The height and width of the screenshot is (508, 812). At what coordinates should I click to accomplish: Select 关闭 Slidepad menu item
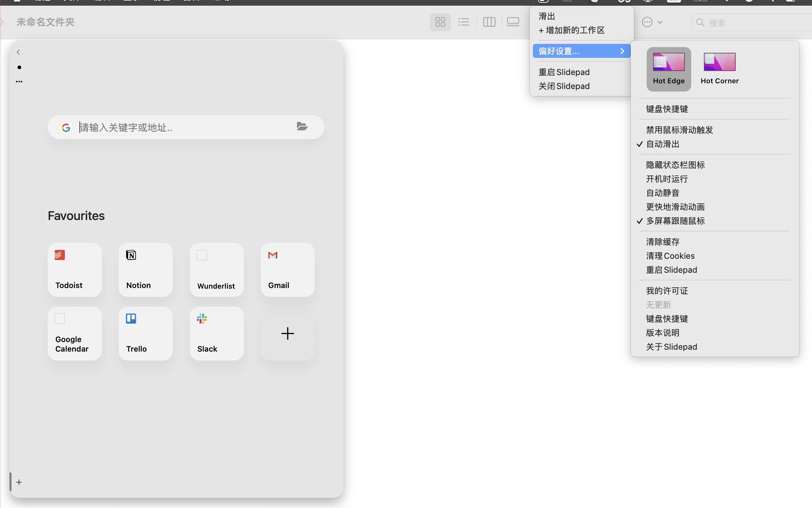click(581, 86)
